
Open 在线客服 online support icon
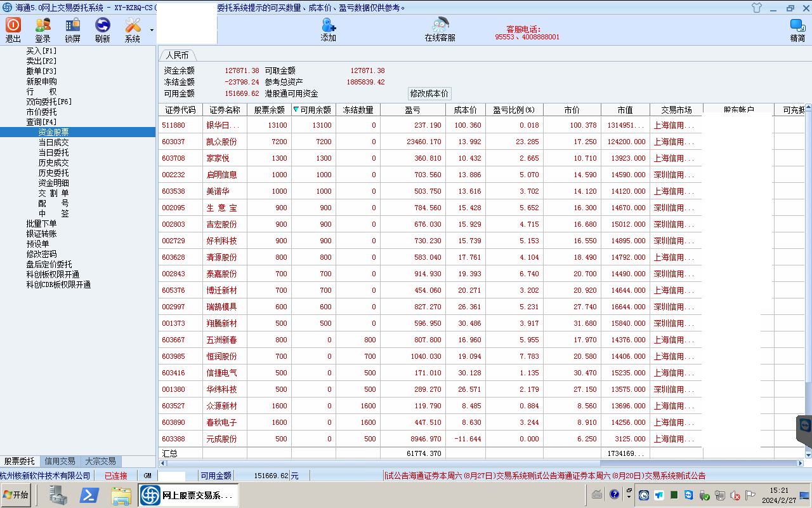pyautogui.click(x=440, y=25)
